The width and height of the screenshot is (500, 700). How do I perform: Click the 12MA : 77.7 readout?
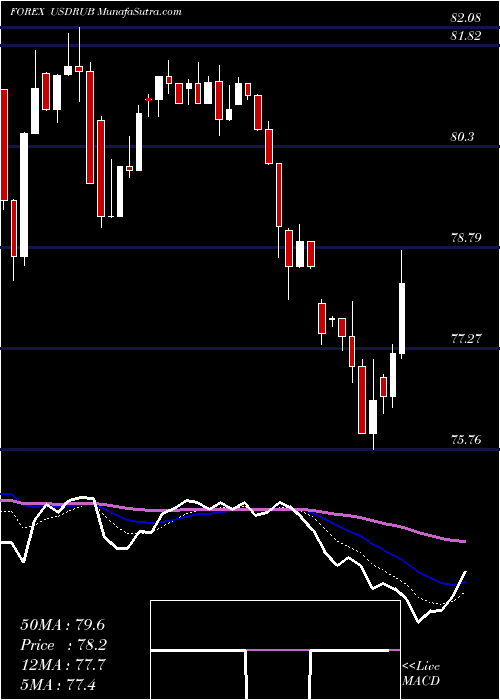tap(62, 665)
